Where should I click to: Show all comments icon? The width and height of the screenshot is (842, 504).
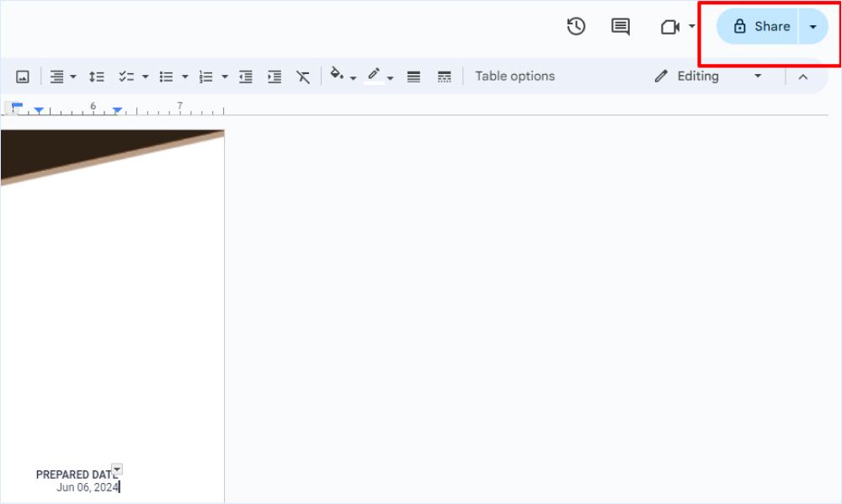pyautogui.click(x=621, y=27)
